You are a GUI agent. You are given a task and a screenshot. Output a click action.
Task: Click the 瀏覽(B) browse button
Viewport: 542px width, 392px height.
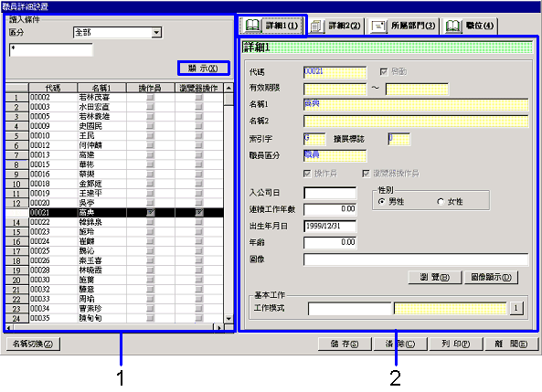tap(435, 277)
